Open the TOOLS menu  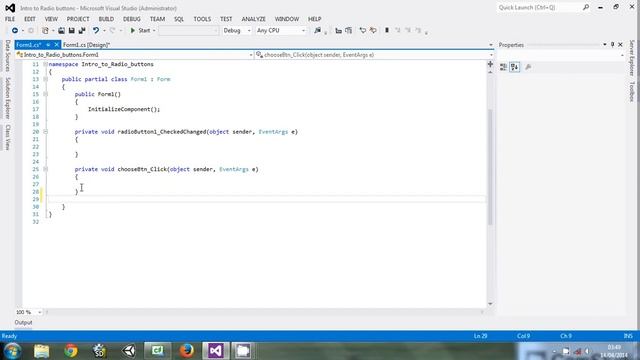(x=202, y=19)
